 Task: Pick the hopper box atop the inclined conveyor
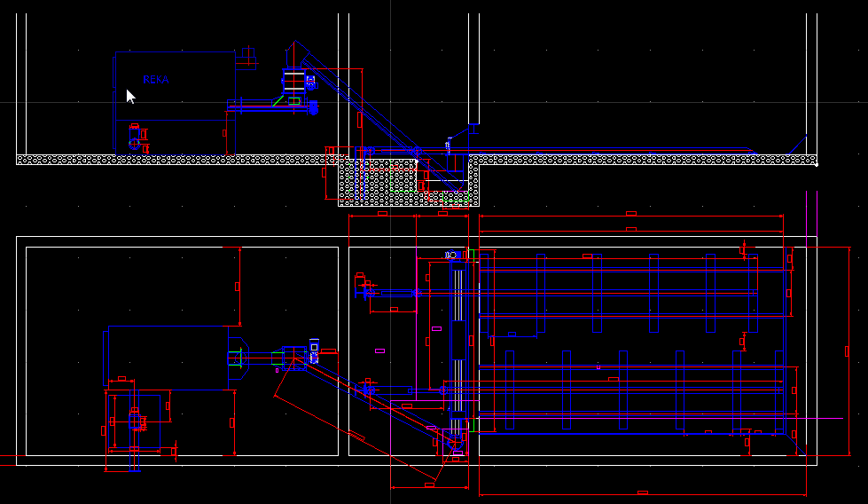point(293,82)
